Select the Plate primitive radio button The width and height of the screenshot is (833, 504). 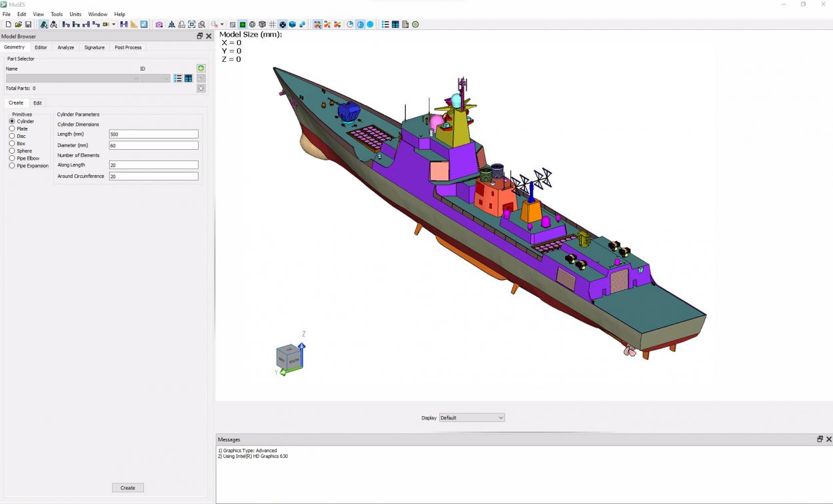pyautogui.click(x=12, y=128)
